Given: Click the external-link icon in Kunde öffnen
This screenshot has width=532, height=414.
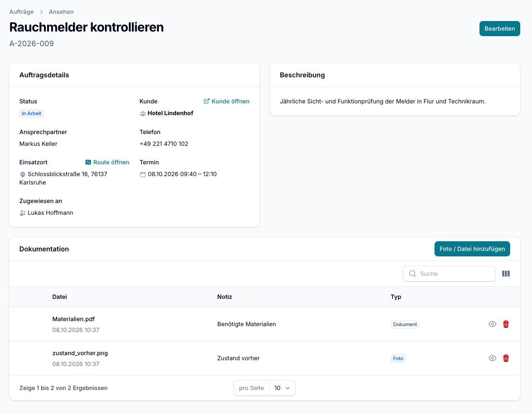Looking at the screenshot, I should 207,101.
